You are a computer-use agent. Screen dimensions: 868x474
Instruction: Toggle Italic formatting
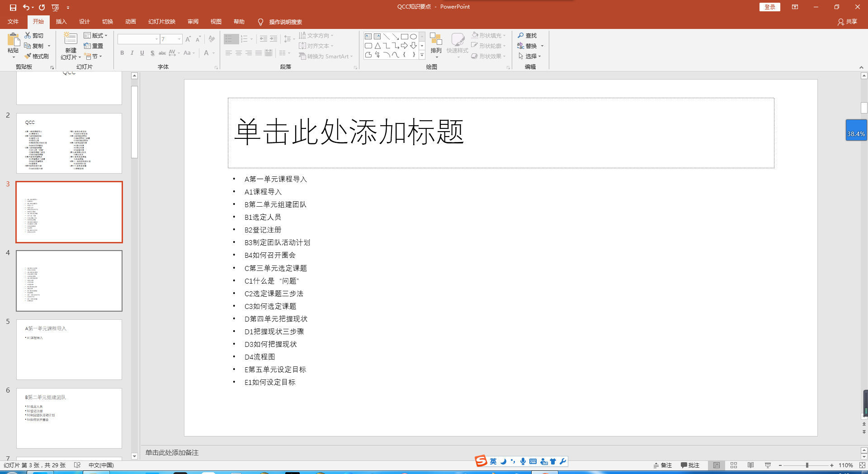tap(132, 53)
